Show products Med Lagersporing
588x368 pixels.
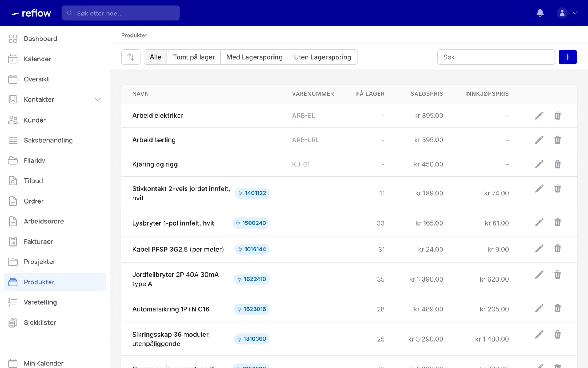pyautogui.click(x=254, y=57)
